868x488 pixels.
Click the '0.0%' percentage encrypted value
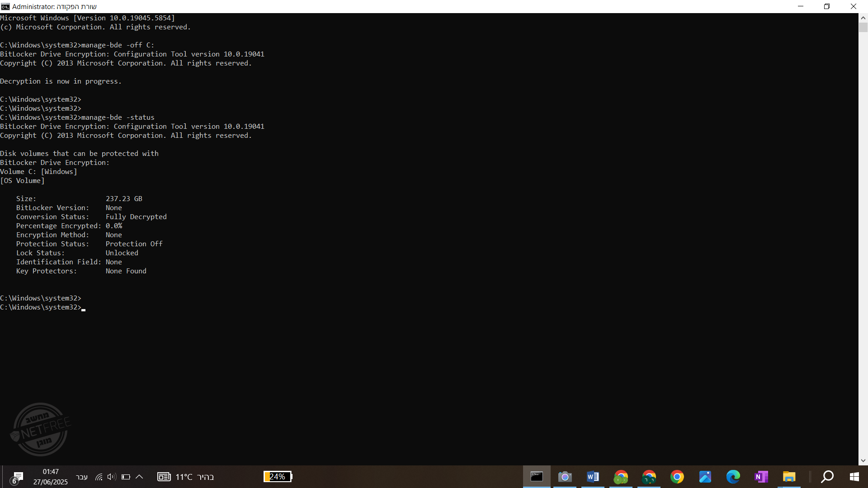[113, 226]
